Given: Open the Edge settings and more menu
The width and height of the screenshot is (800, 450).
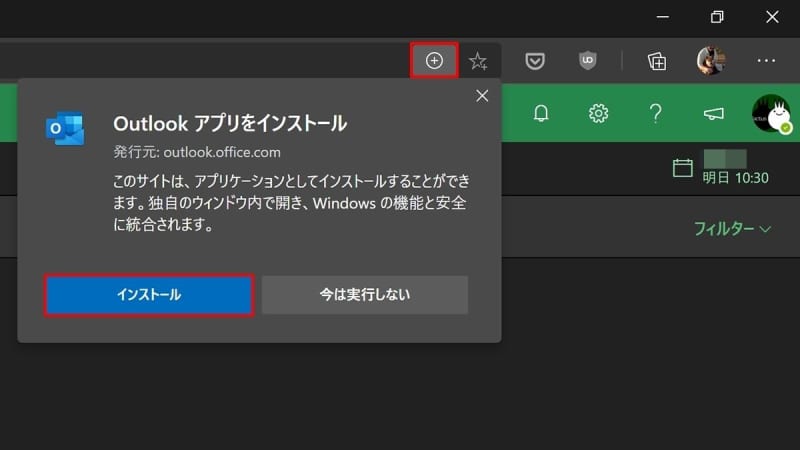Looking at the screenshot, I should (766, 61).
